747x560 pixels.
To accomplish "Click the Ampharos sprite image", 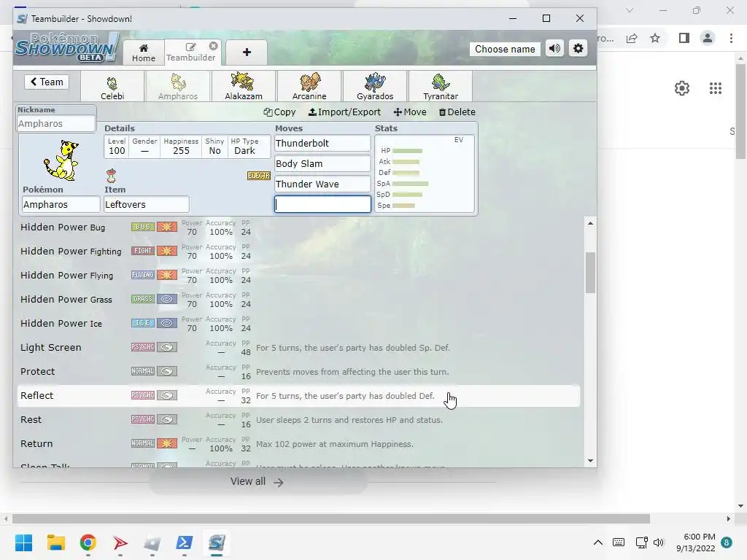I will tap(61, 161).
